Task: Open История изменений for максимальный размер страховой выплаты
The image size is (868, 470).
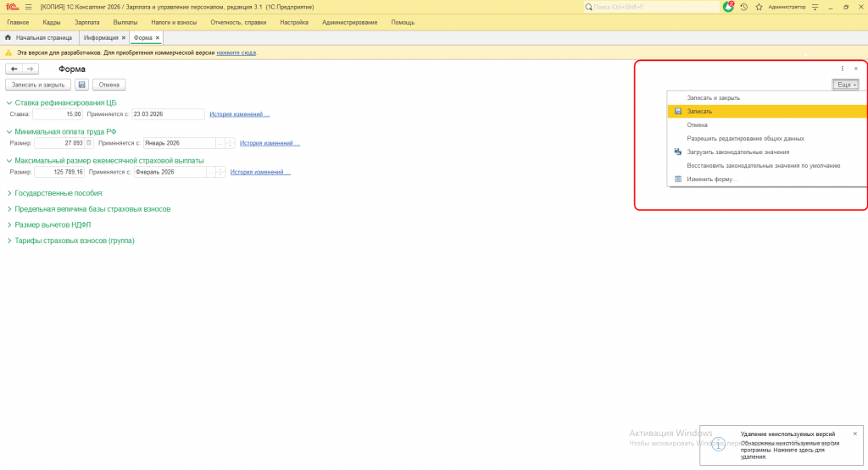Action: pos(260,172)
